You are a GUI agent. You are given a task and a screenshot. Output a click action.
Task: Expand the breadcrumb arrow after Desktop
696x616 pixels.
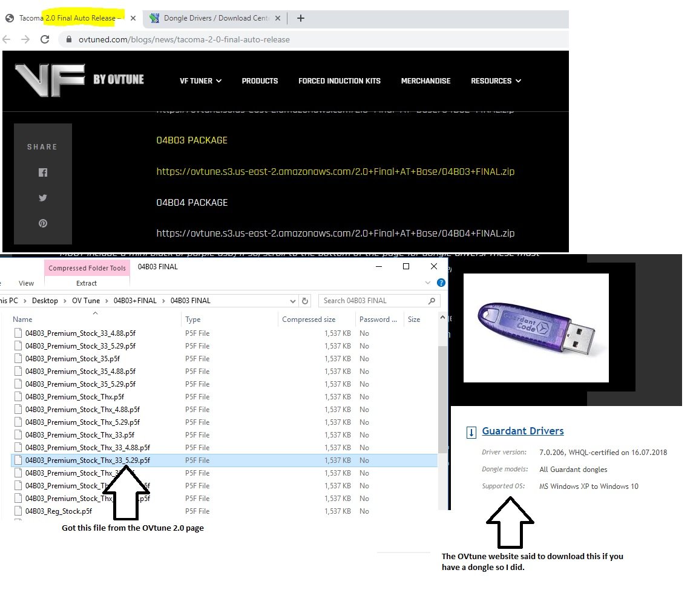click(x=65, y=301)
